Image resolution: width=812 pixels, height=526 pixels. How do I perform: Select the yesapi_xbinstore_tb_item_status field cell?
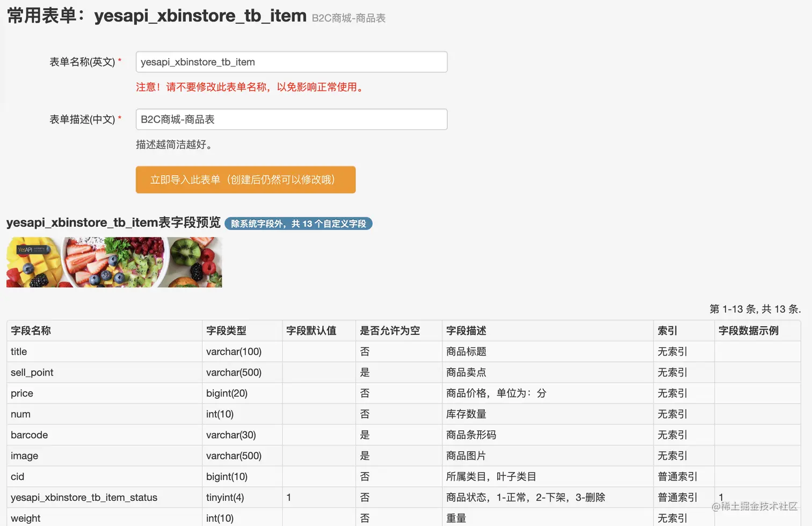click(105, 498)
